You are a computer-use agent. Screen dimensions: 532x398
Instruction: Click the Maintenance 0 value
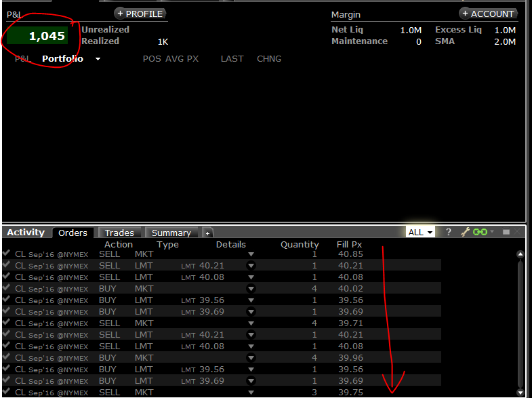point(419,42)
